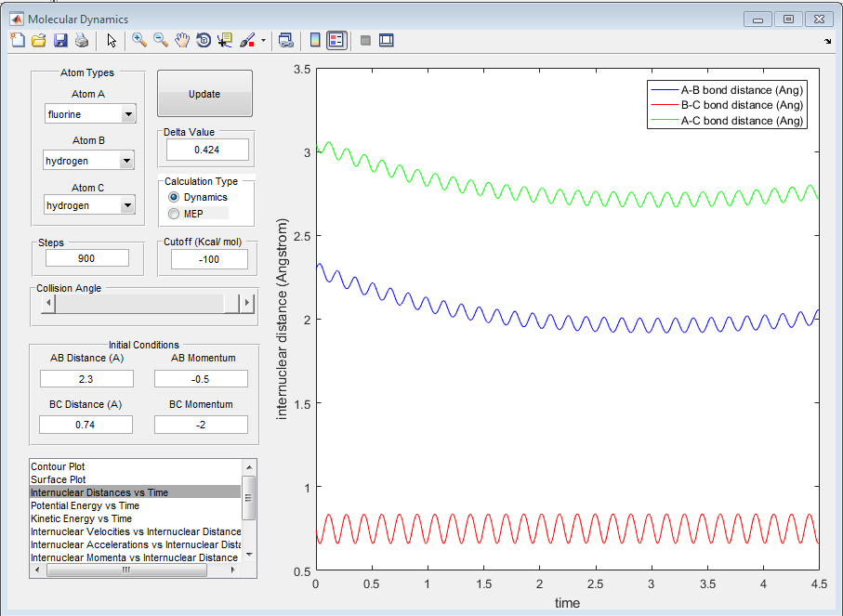Select the Dynamics calculation type
The height and width of the screenshot is (616, 843).
pyautogui.click(x=174, y=198)
